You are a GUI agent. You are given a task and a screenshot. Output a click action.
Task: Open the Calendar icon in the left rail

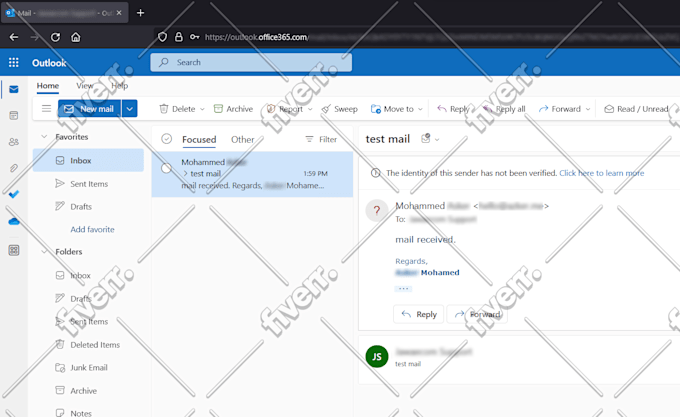tap(14, 115)
